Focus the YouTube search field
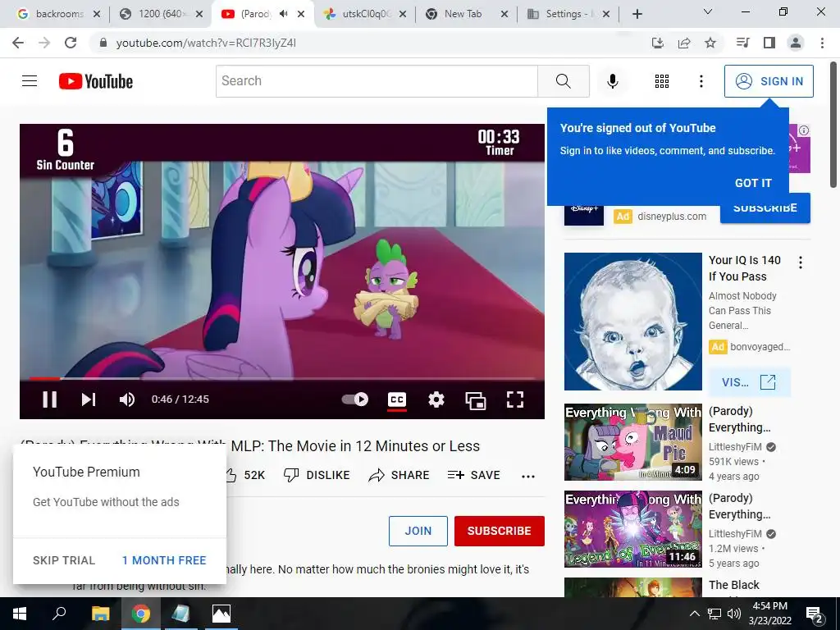 (377, 81)
